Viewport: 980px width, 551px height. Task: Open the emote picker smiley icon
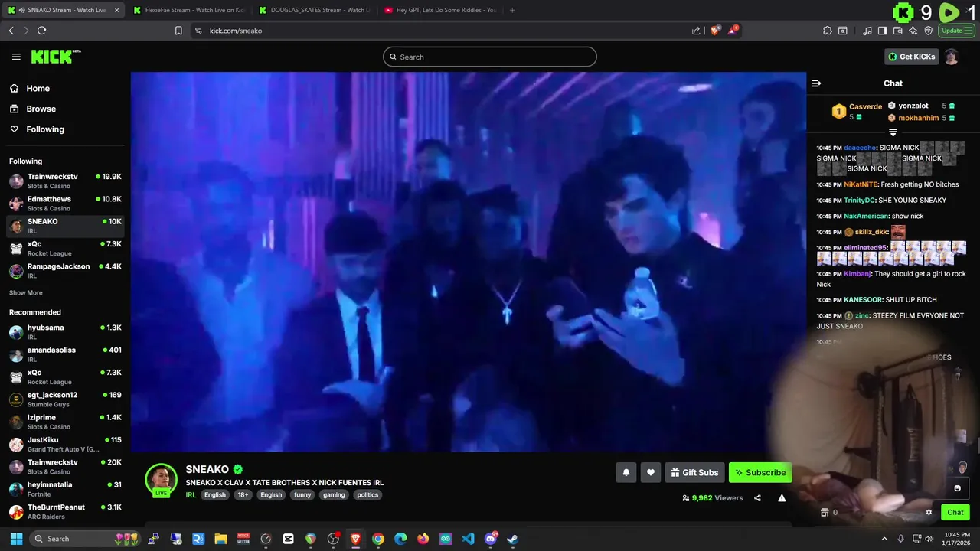[x=957, y=488]
